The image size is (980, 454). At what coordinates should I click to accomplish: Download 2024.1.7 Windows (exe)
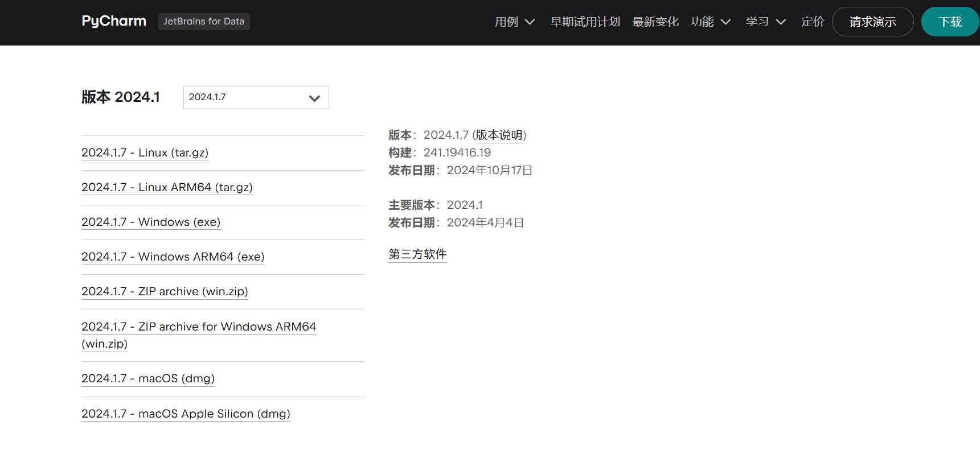coord(151,222)
